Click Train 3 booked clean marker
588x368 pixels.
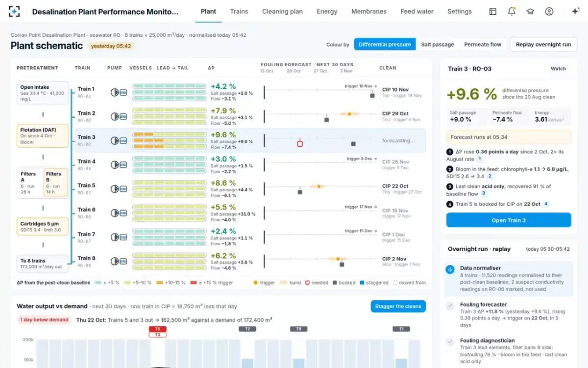pyautogui.click(x=353, y=144)
